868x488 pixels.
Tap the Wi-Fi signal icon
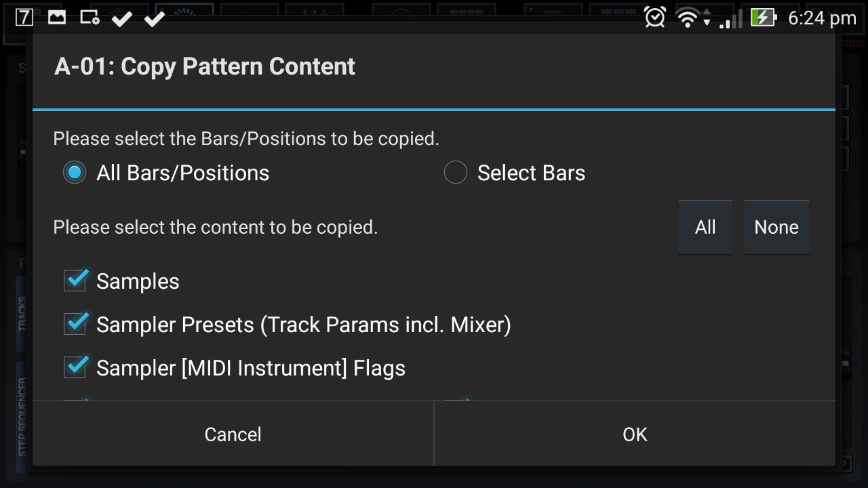[688, 18]
